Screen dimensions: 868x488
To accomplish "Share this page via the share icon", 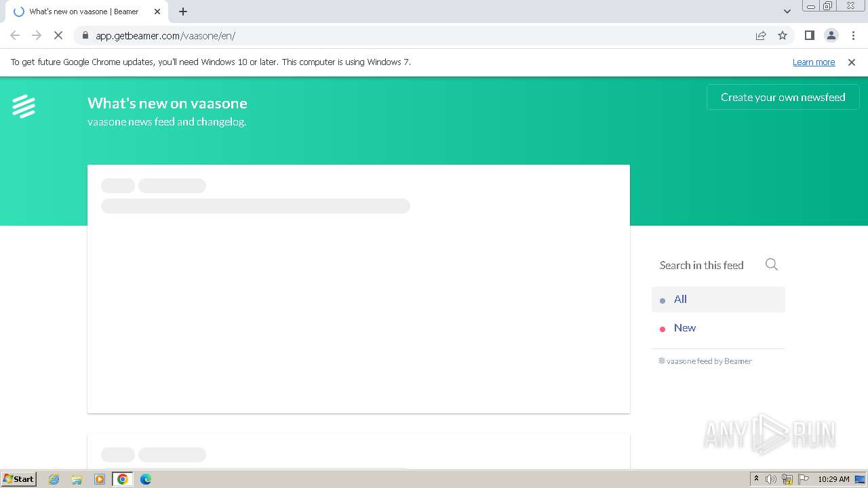I will point(761,35).
